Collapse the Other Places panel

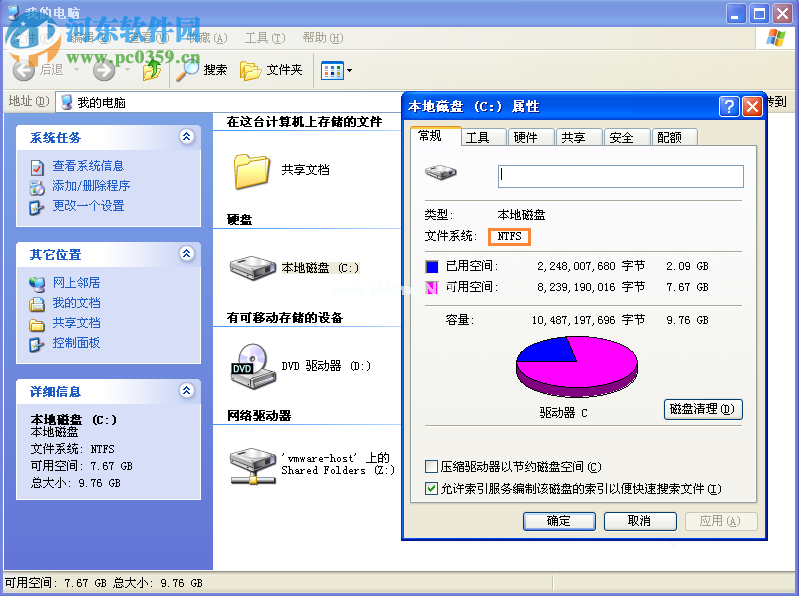click(x=187, y=253)
